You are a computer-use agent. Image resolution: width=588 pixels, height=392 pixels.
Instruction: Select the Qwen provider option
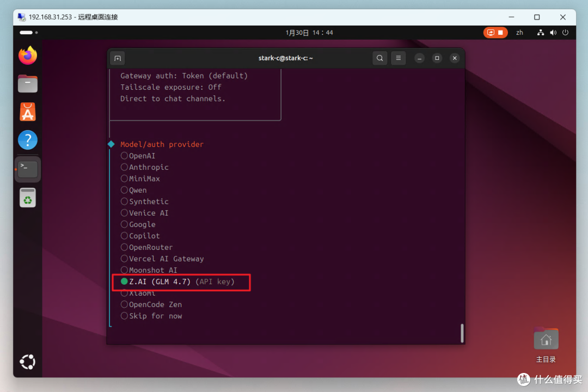coord(133,190)
